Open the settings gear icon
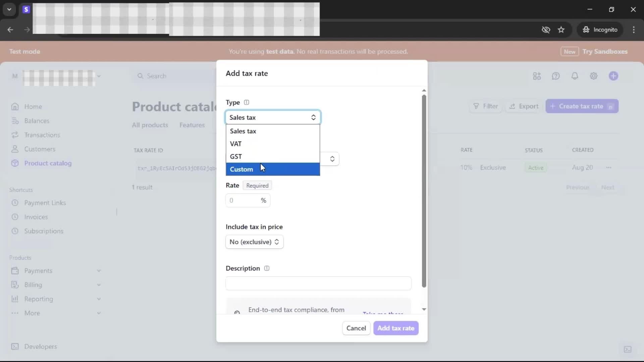Viewport: 644px width, 362px height. pos(594,76)
